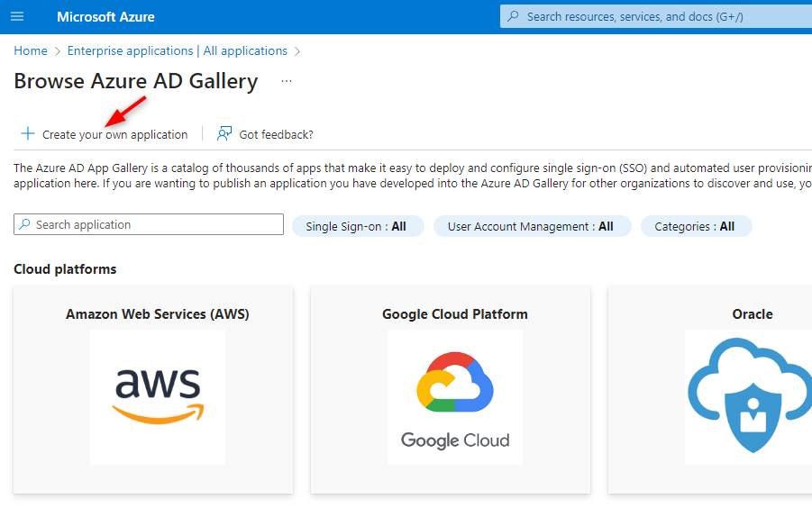Viewport: 812px width, 517px height.
Task: Focus the Search application field
Action: tap(149, 224)
